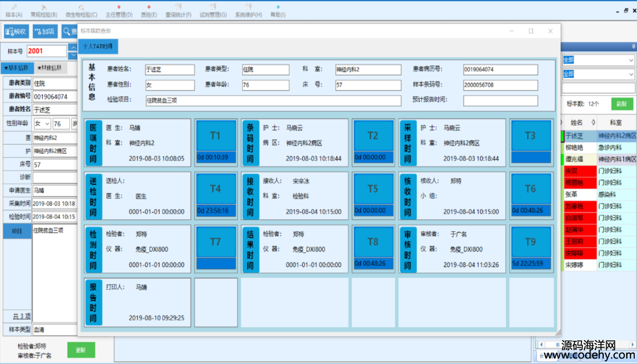
Task: Click the 加项 toolbar button
Action: click(45, 31)
